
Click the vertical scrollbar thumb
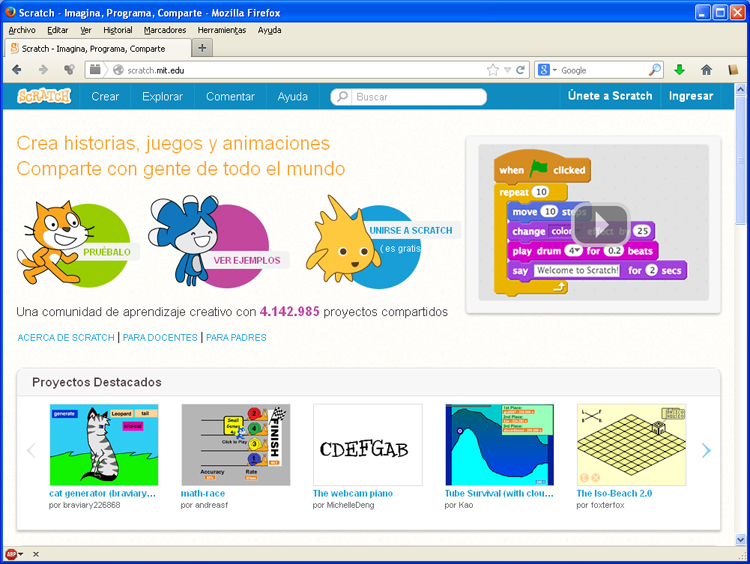[x=740, y=160]
